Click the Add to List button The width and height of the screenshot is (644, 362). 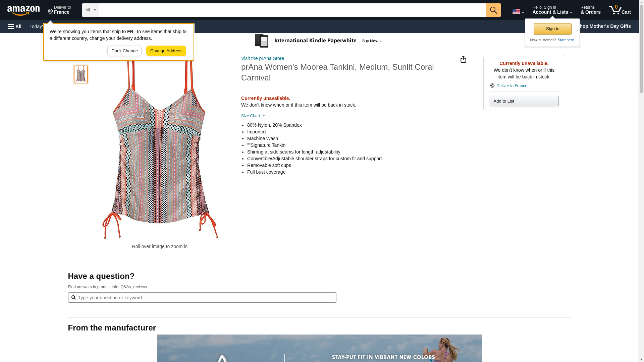click(x=524, y=101)
